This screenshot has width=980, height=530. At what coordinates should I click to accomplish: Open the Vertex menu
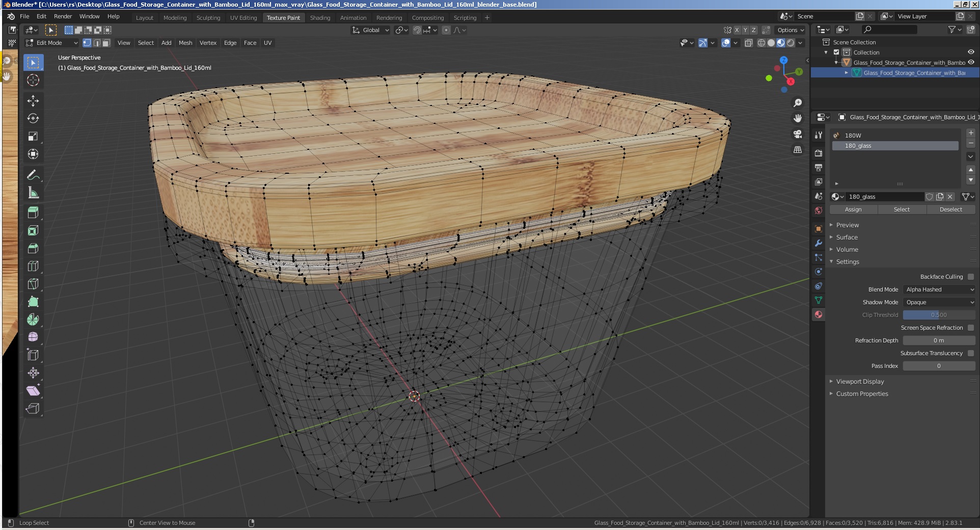coord(208,43)
